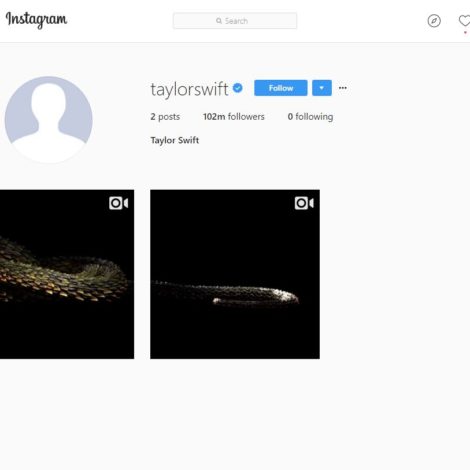Click the red notification dot under the heart
Screen dimensions: 470x470
click(465, 32)
